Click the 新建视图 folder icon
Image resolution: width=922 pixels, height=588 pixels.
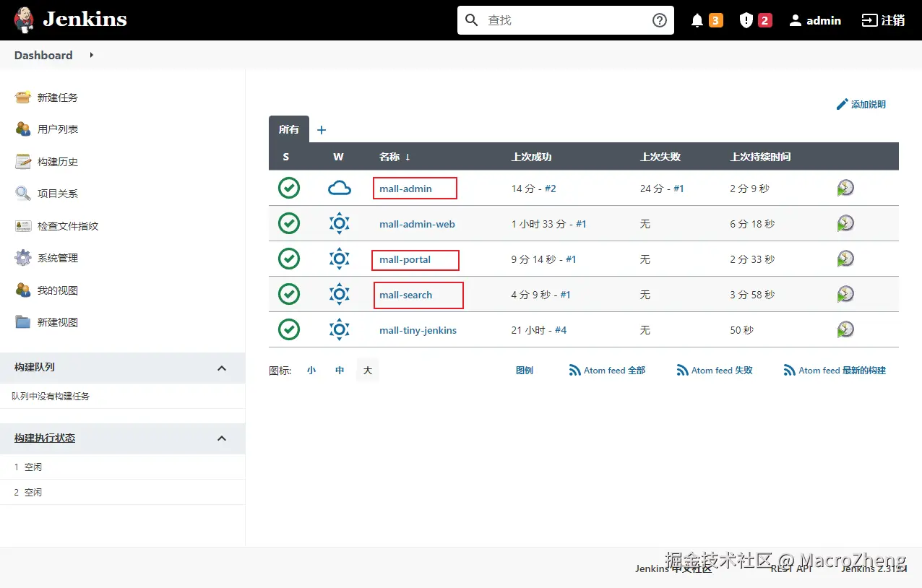(23, 321)
